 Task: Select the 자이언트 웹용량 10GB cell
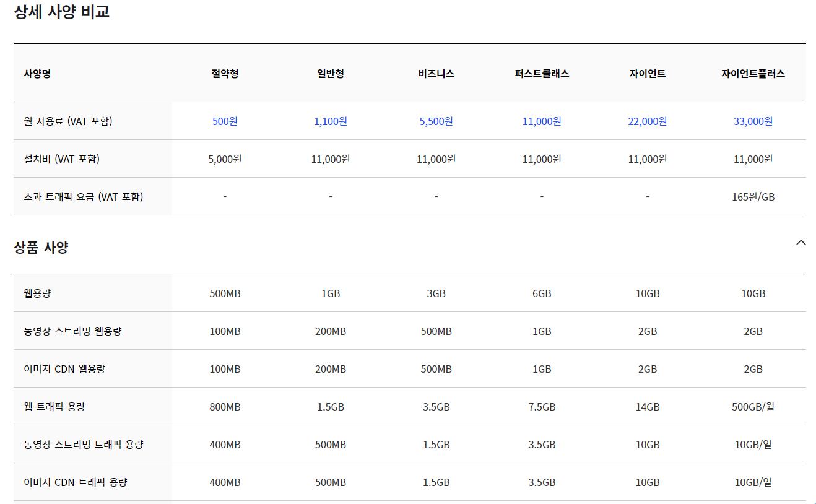click(x=648, y=293)
